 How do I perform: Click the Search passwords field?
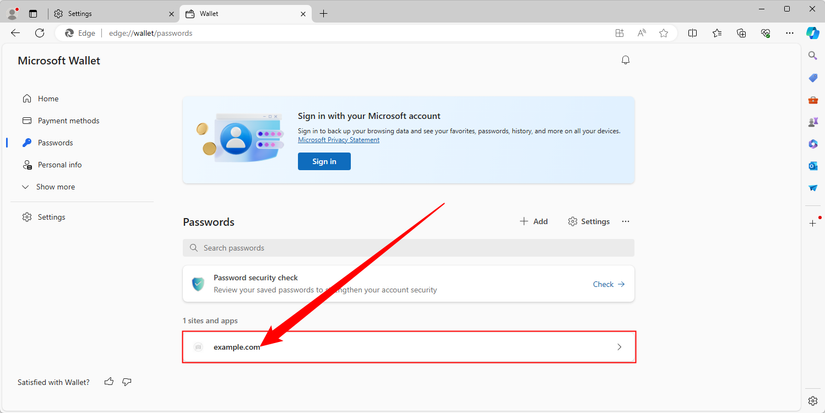(408, 248)
